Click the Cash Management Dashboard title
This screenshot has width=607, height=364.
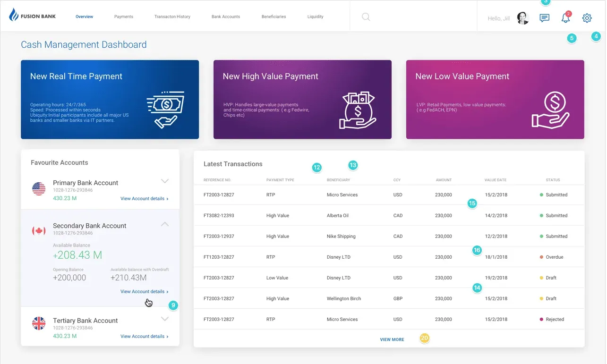(x=84, y=45)
